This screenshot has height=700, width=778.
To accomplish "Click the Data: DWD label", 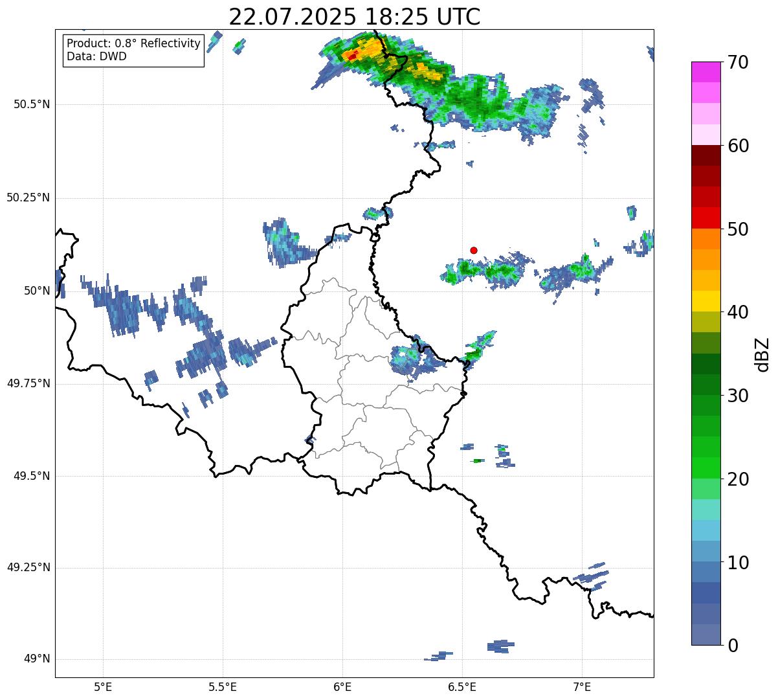I will pyautogui.click(x=96, y=56).
